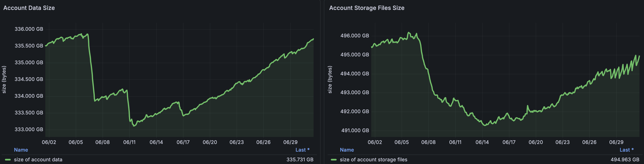
Task: Click 493.000 GB axis label
Action: (x=355, y=93)
